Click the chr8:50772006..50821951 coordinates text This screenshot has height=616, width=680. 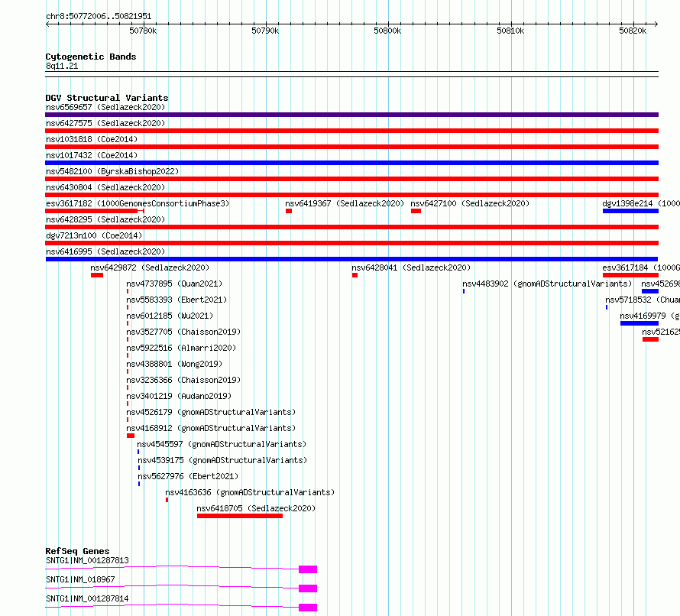click(x=99, y=17)
